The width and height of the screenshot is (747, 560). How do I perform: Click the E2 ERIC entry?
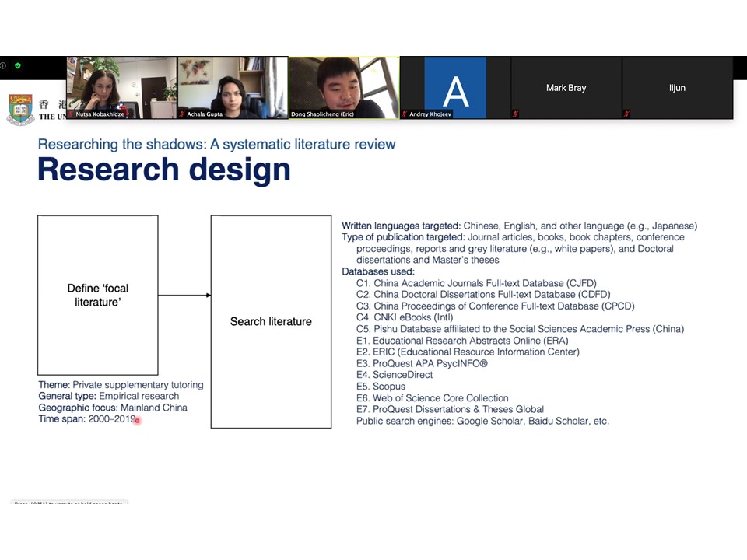click(x=468, y=352)
